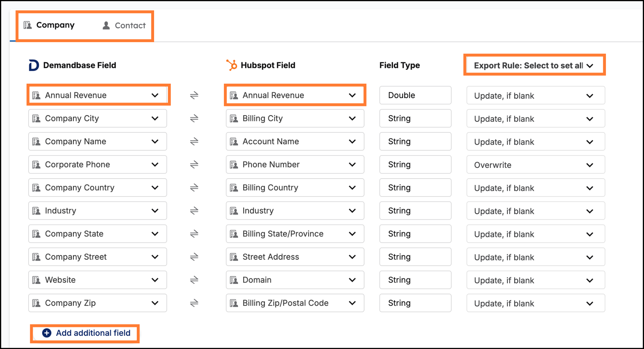The height and width of the screenshot is (349, 644).
Task: Click the Hubspot sprocket logo icon
Action: click(232, 65)
